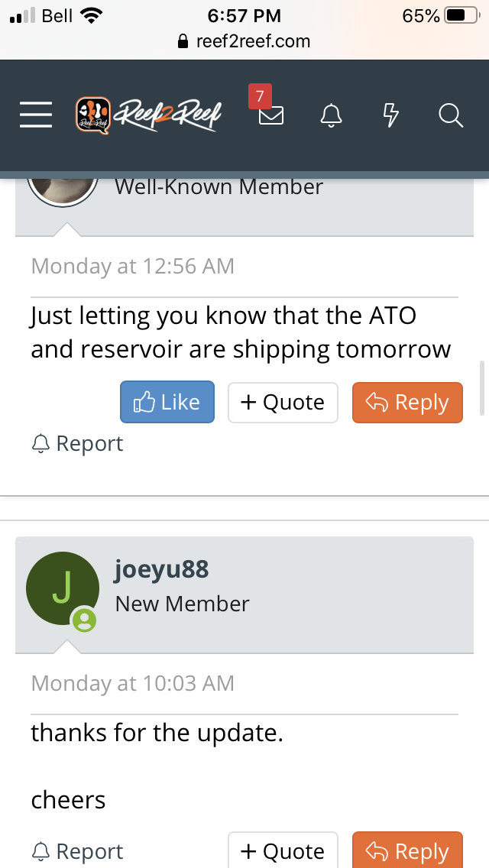489x868 pixels.
Task: Reply to the ATO shipping post
Action: (407, 403)
